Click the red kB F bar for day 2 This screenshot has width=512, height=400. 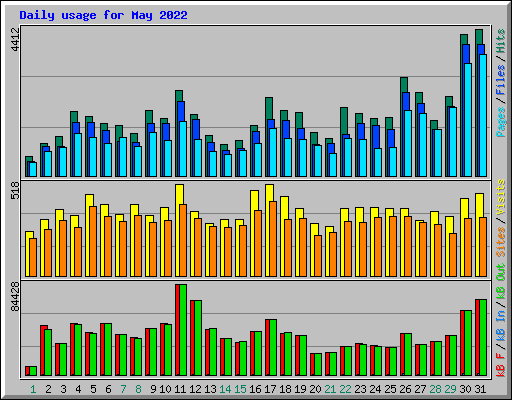click(42, 351)
